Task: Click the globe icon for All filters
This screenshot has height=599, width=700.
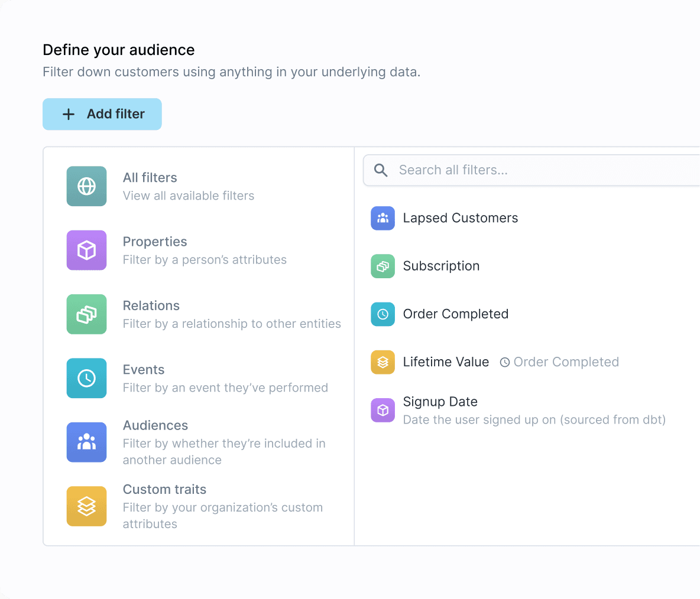Action: pyautogui.click(x=86, y=186)
